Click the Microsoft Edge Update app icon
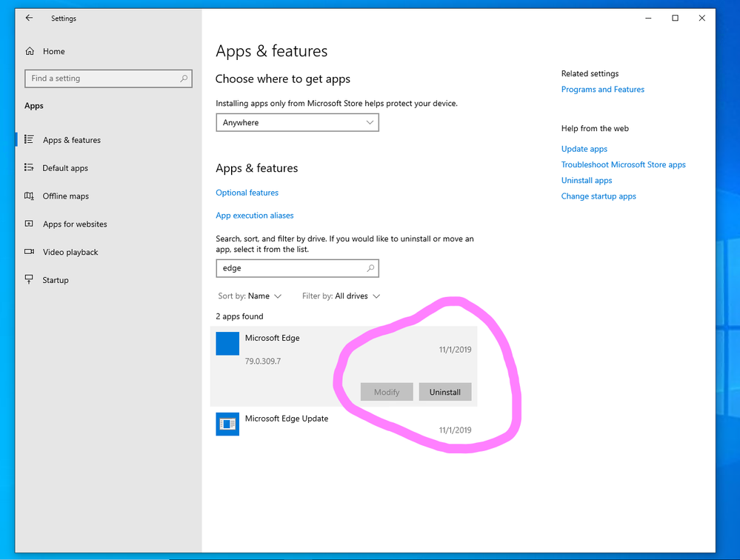Screen dimensions: 740x560 coord(227,424)
